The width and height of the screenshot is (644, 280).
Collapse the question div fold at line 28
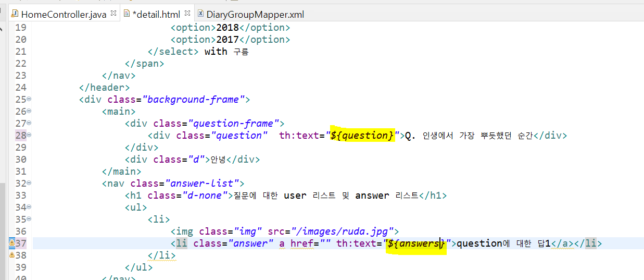[x=29, y=135]
